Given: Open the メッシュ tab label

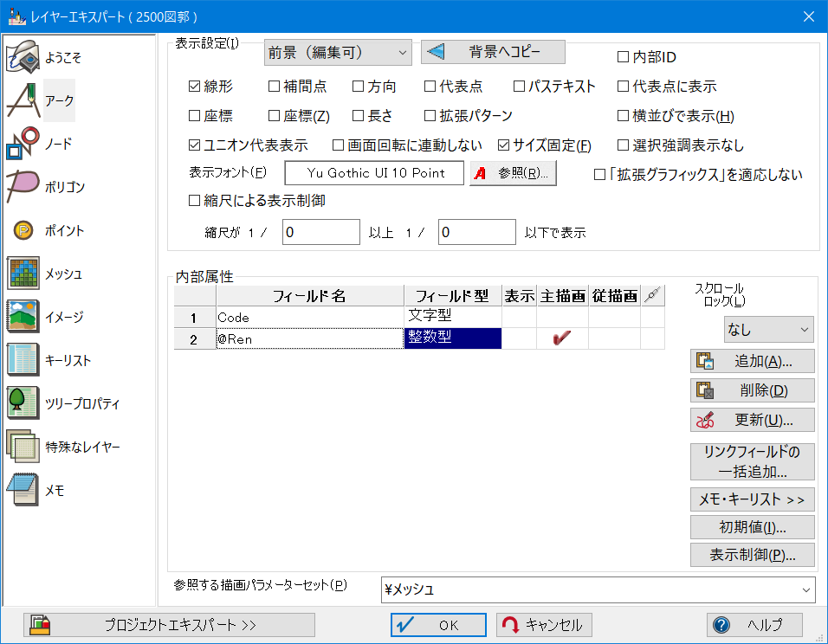Looking at the screenshot, I should (x=63, y=274).
